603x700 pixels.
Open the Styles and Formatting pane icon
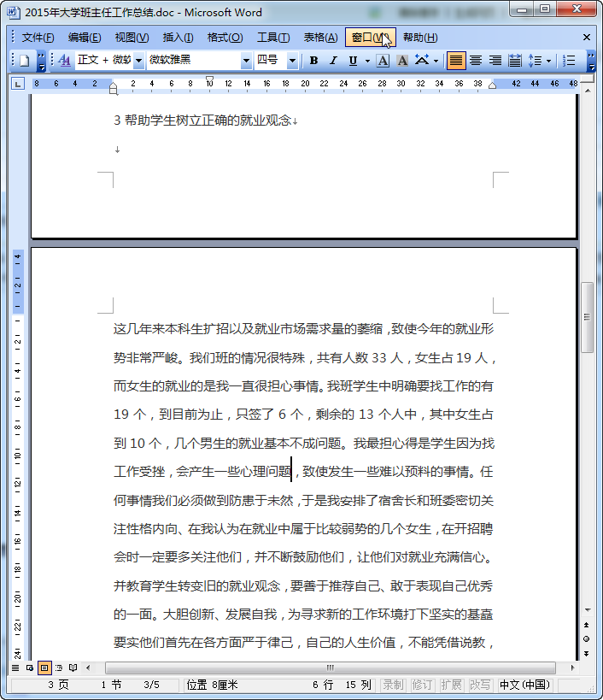click(65, 61)
